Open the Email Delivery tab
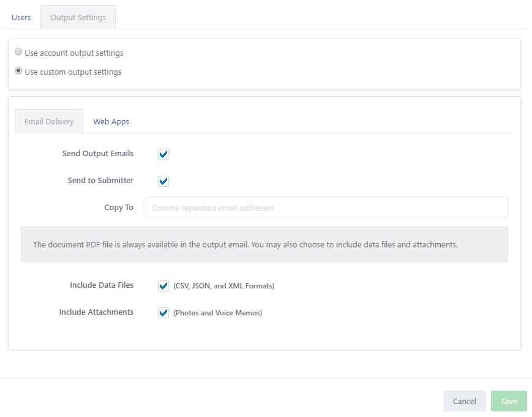The image size is (532, 417). [x=49, y=121]
